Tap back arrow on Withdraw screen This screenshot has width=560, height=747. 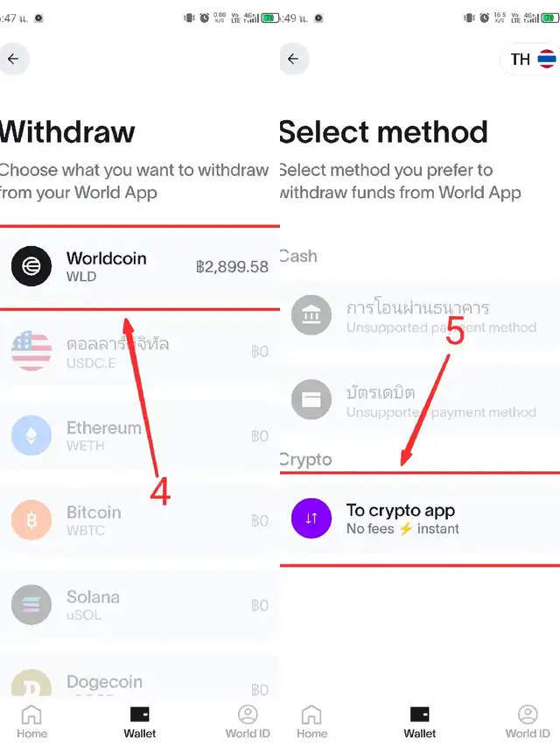coord(13,60)
